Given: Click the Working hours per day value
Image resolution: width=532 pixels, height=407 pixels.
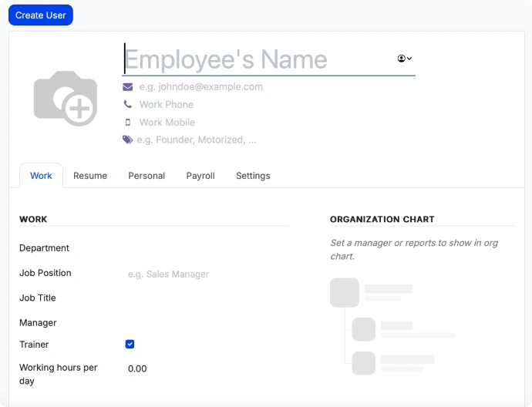Looking at the screenshot, I should click(x=137, y=369).
